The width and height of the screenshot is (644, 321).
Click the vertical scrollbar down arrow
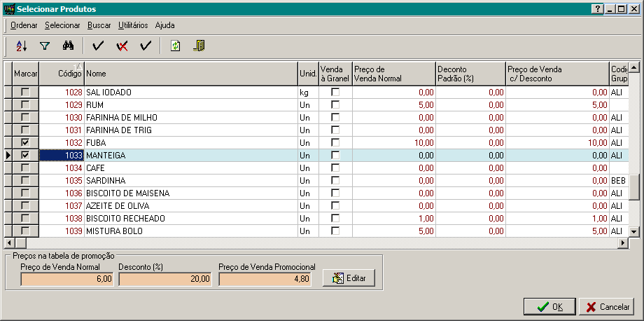pos(635,231)
